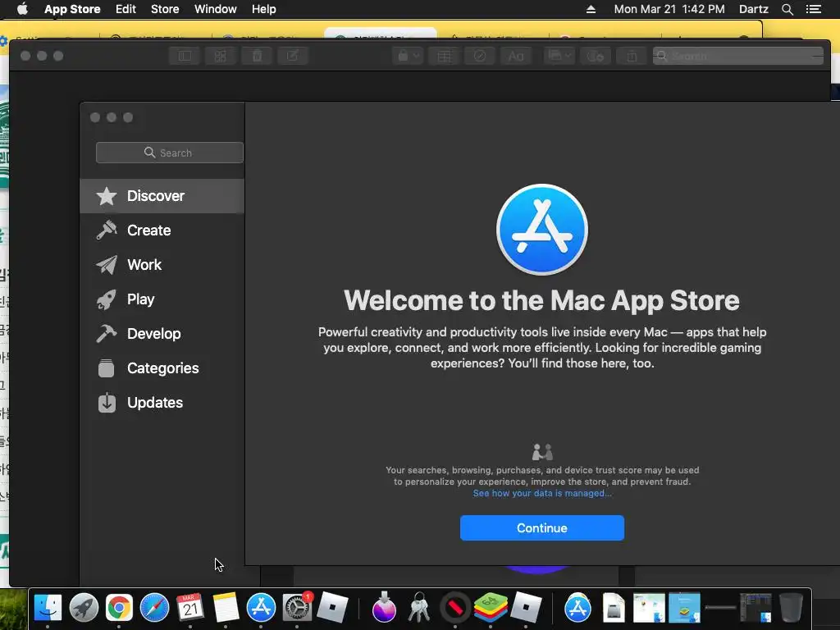Toggle sidebar button in the Notes window toolbar
The image size is (840, 630).
tap(185, 56)
